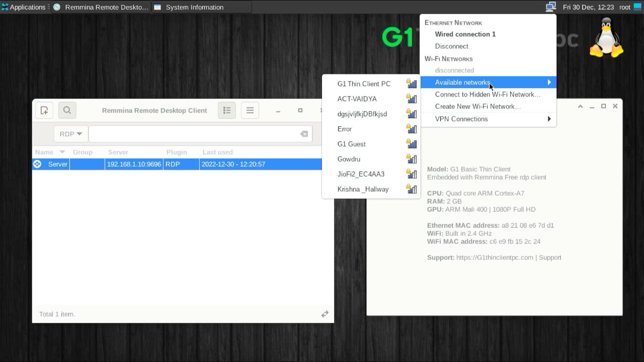Click the signal strength icon beside G1 Guest

point(411,144)
